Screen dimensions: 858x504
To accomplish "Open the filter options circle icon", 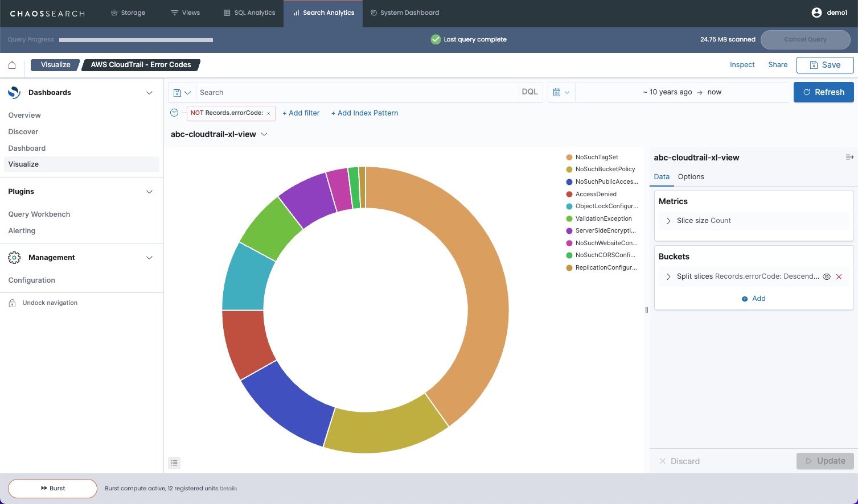I will 174,113.
